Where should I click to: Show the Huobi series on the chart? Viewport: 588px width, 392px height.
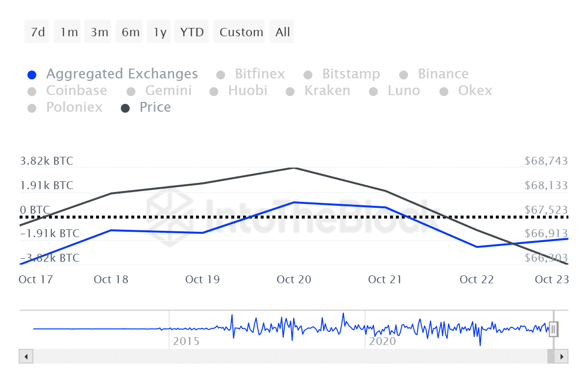(214, 91)
